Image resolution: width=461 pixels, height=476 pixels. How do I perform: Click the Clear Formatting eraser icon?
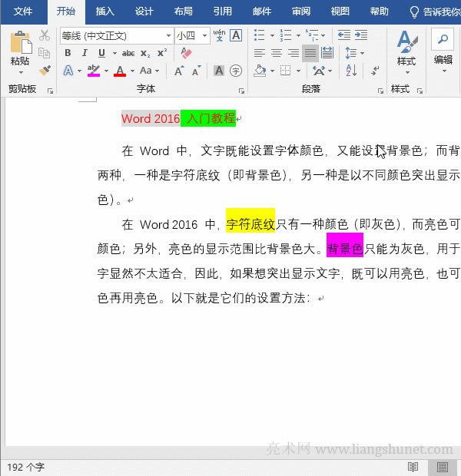(x=187, y=53)
